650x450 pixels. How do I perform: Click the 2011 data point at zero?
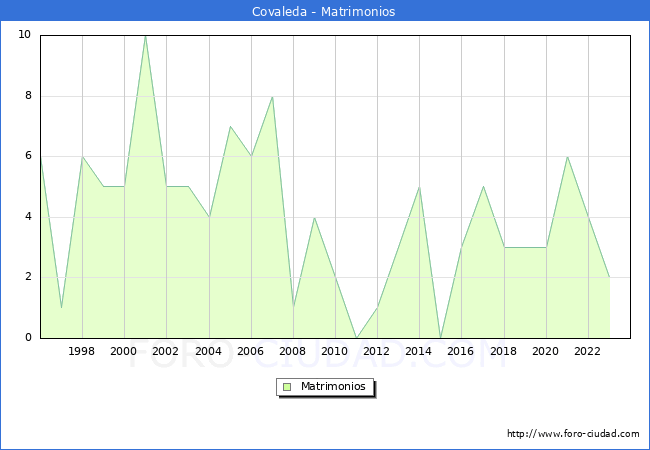point(357,338)
